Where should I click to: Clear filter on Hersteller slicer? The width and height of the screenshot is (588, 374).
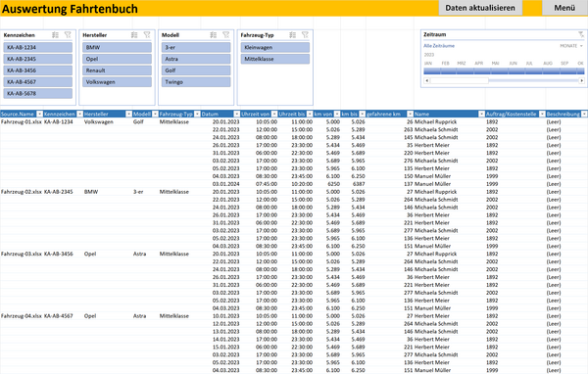(x=147, y=35)
